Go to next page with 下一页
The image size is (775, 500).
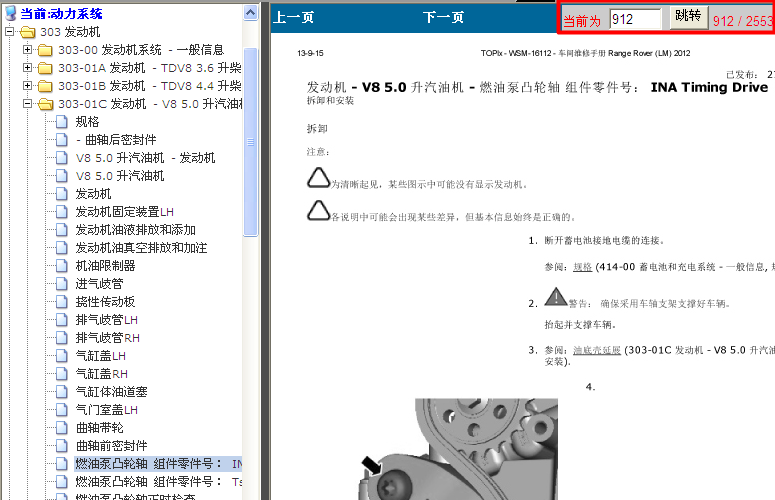click(x=443, y=18)
